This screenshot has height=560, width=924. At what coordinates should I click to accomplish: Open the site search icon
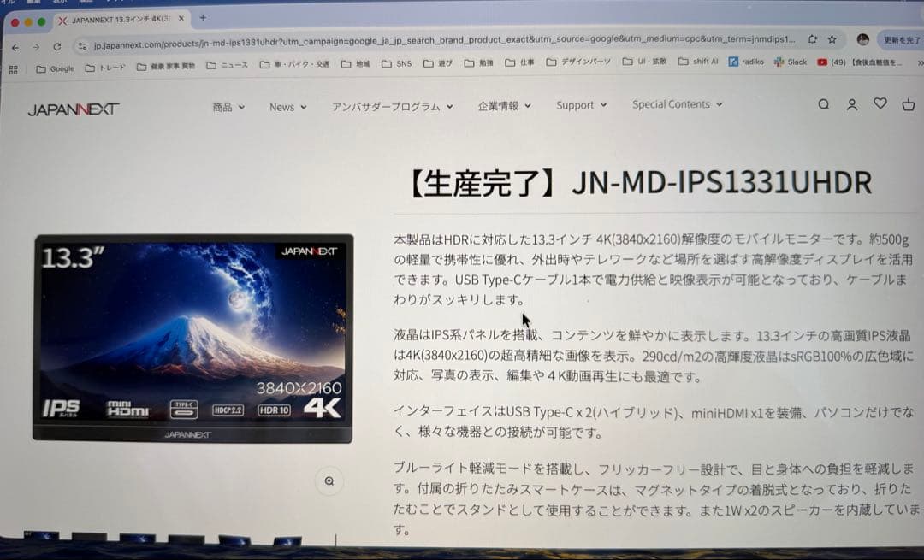click(x=823, y=104)
